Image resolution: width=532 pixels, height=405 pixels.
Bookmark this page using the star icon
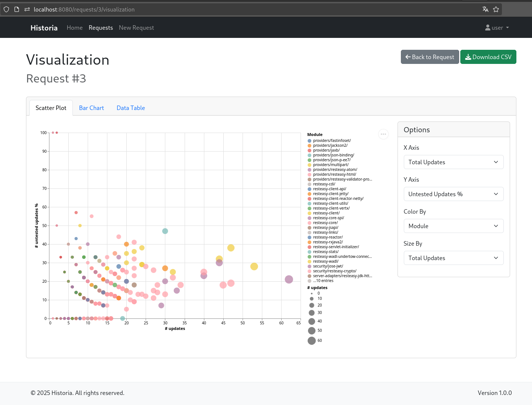[x=496, y=9]
